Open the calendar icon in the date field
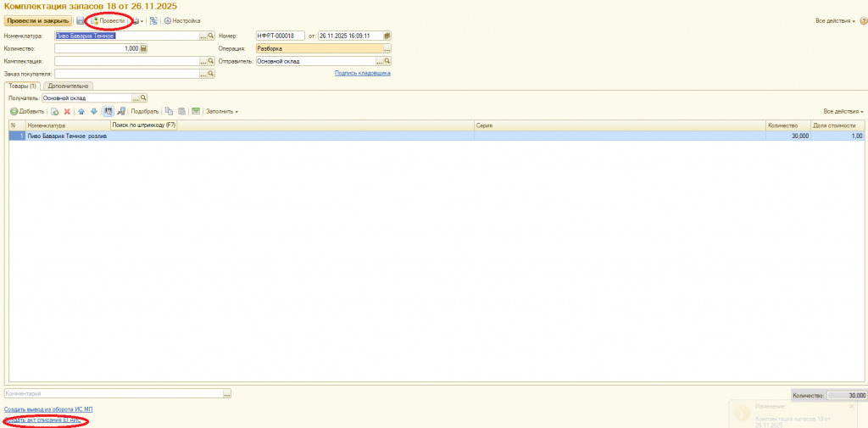This screenshot has height=428, width=868. (x=387, y=36)
